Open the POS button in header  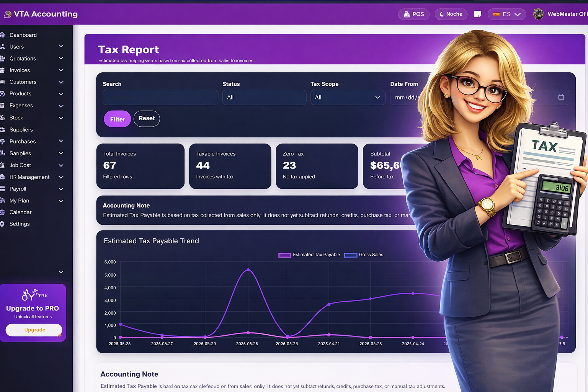tap(414, 14)
